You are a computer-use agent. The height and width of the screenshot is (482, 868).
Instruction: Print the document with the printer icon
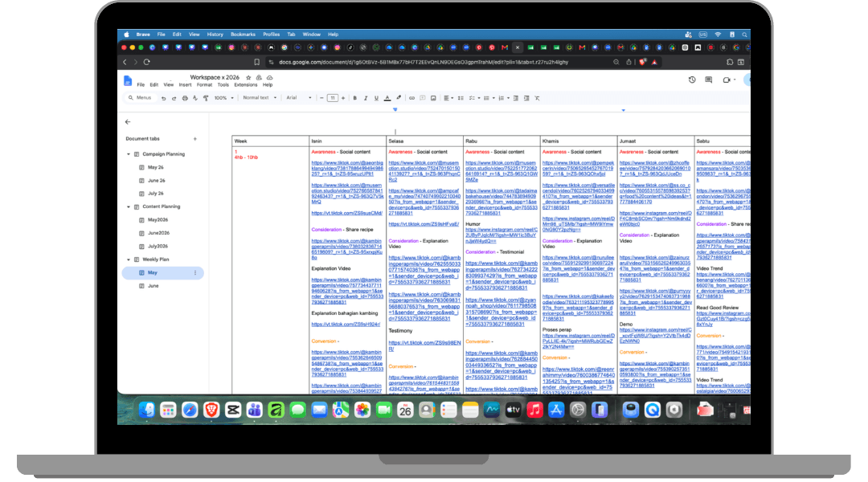pos(185,98)
